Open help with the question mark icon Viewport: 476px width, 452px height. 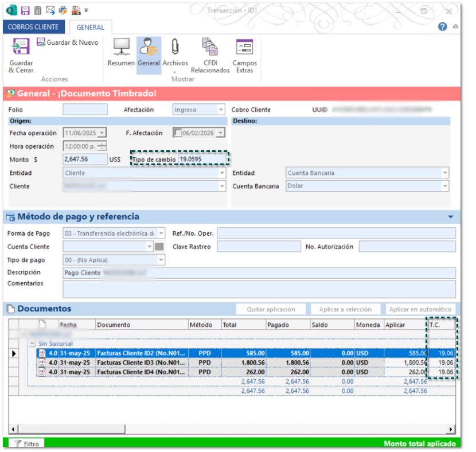tap(442, 26)
